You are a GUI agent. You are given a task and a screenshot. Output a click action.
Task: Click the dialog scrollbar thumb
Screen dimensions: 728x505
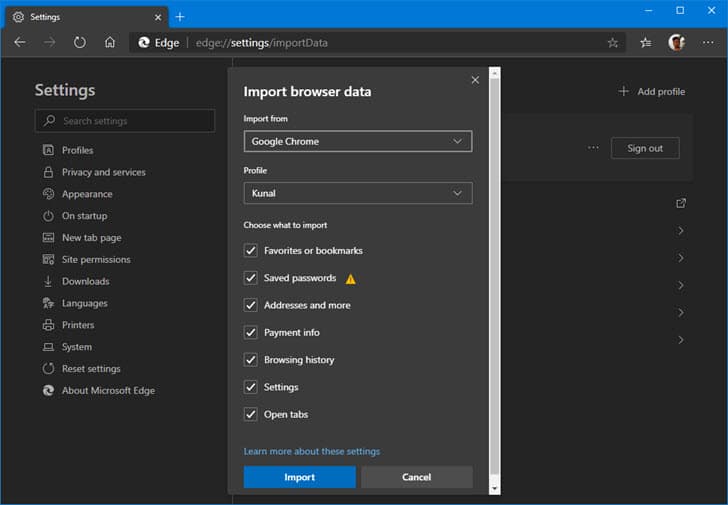click(x=494, y=276)
